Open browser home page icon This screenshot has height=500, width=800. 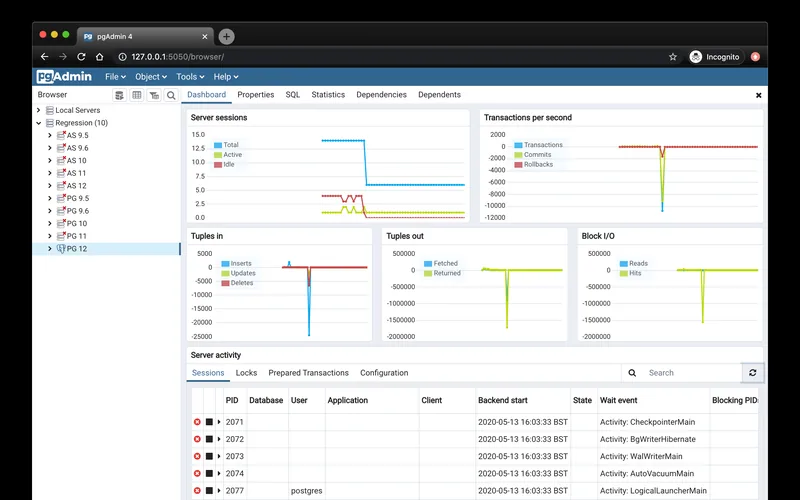99,57
